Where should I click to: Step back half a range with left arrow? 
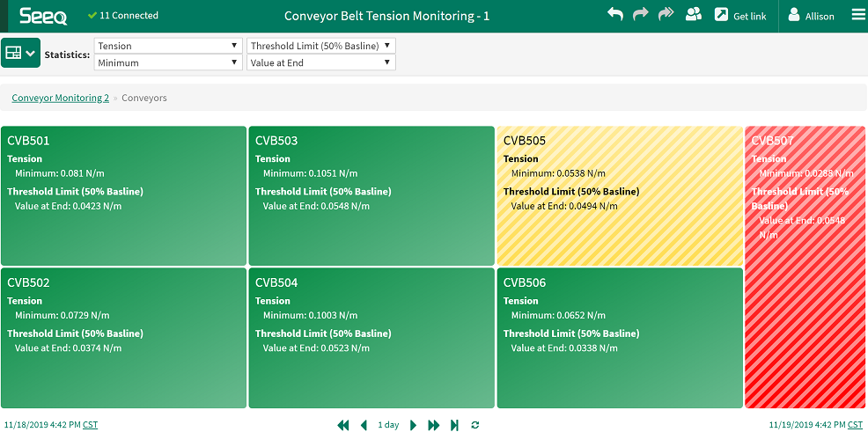click(x=364, y=425)
